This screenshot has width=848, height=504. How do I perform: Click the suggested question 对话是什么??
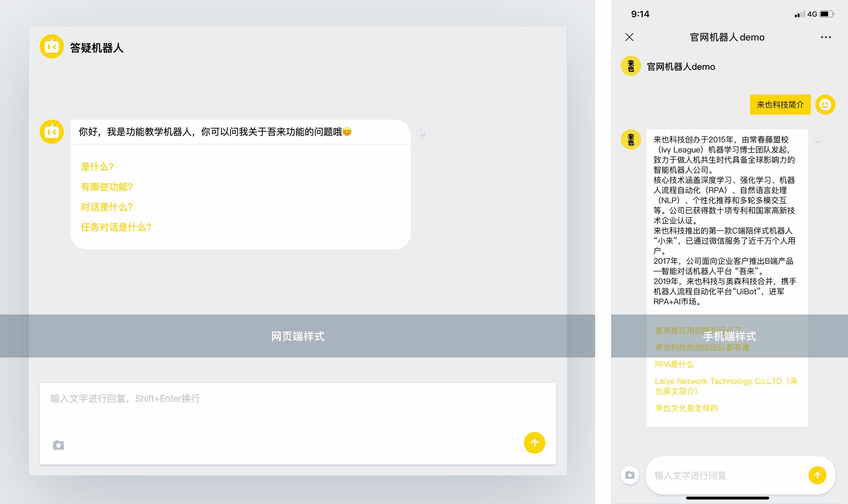pos(107,207)
